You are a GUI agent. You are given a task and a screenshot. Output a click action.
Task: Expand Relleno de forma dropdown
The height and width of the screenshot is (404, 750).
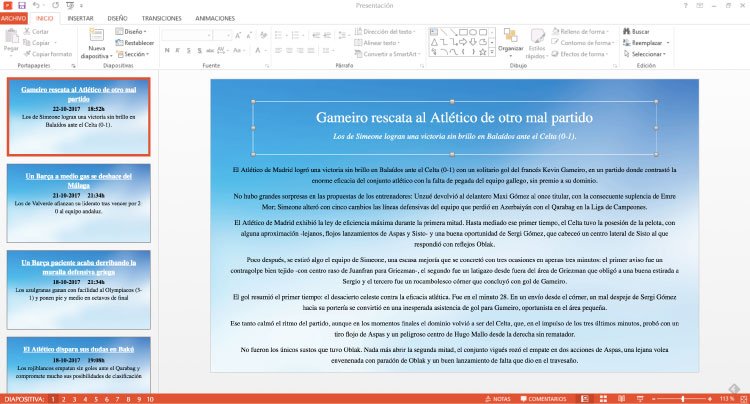tap(580, 32)
